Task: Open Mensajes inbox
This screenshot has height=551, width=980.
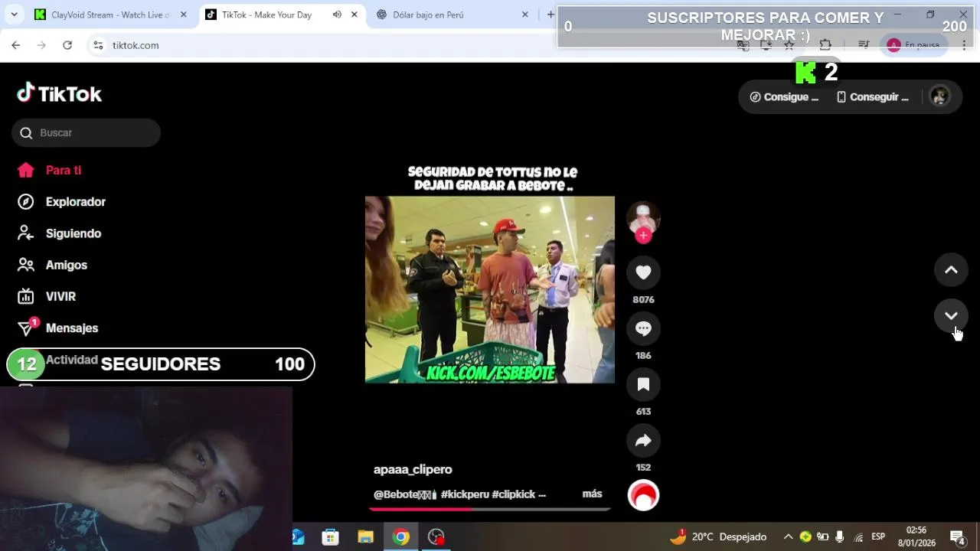Action: (57, 328)
